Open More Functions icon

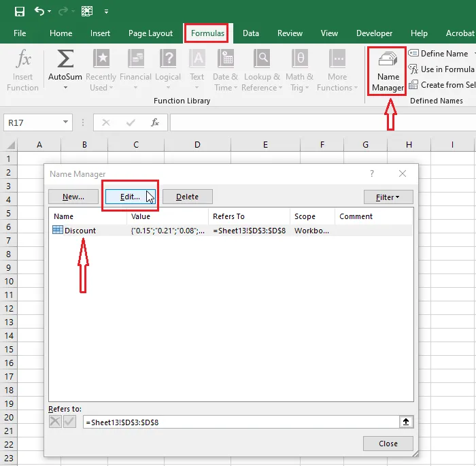(337, 59)
